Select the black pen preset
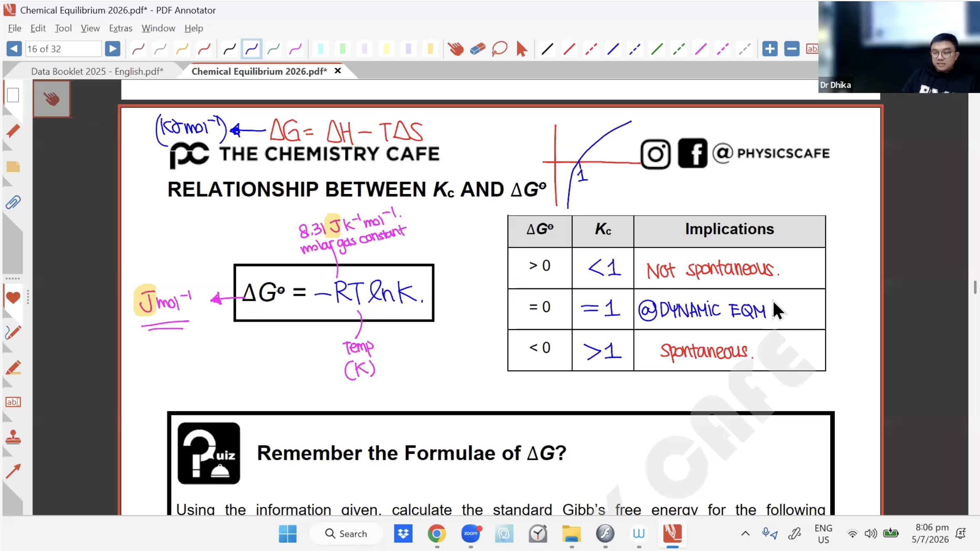 229,49
